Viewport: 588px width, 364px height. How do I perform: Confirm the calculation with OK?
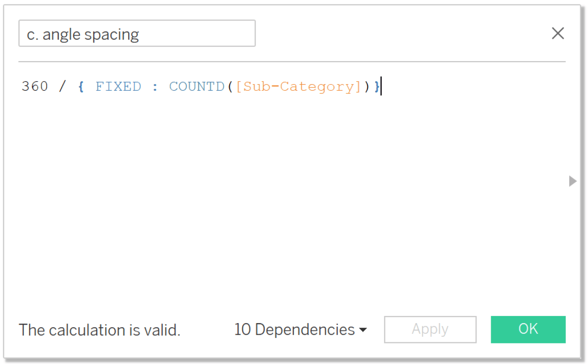tap(528, 329)
